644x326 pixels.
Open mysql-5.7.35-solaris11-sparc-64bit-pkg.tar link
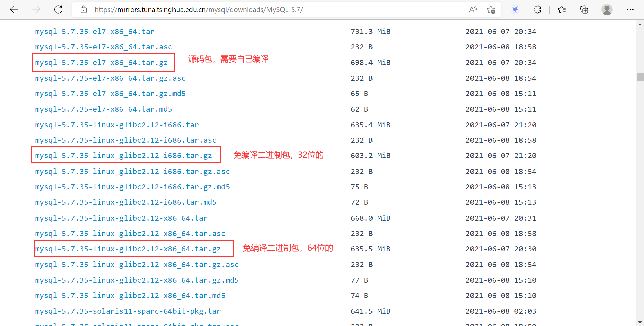pos(128,311)
